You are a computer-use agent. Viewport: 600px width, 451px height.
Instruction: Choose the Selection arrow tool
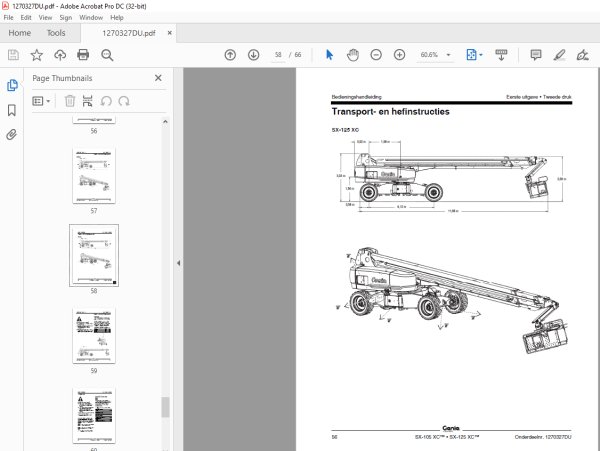tap(329, 55)
